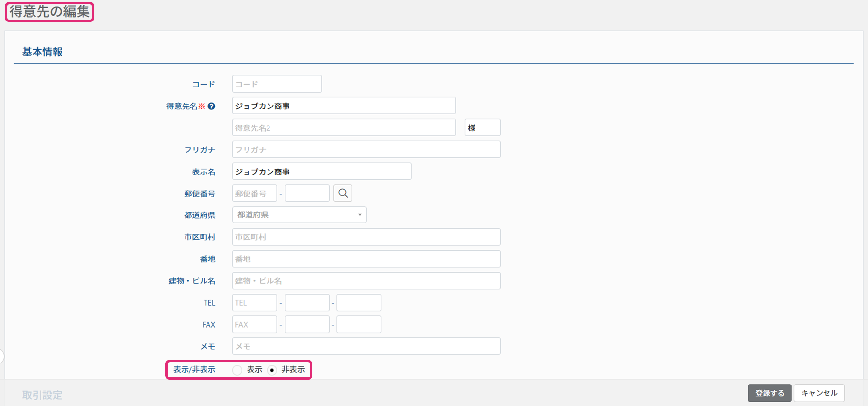Screen dimensions: 868x406
Task: Click the 市区町村 input field
Action: point(366,237)
